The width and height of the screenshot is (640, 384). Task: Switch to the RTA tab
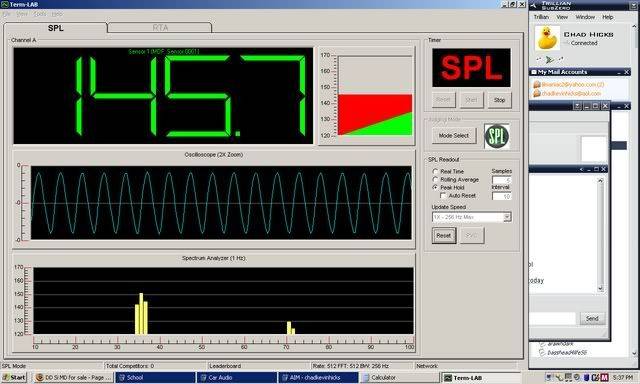(x=160, y=28)
